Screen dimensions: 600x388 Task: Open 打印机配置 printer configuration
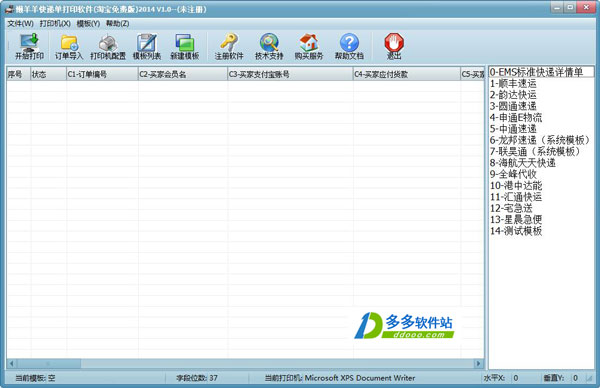pyautogui.click(x=108, y=46)
